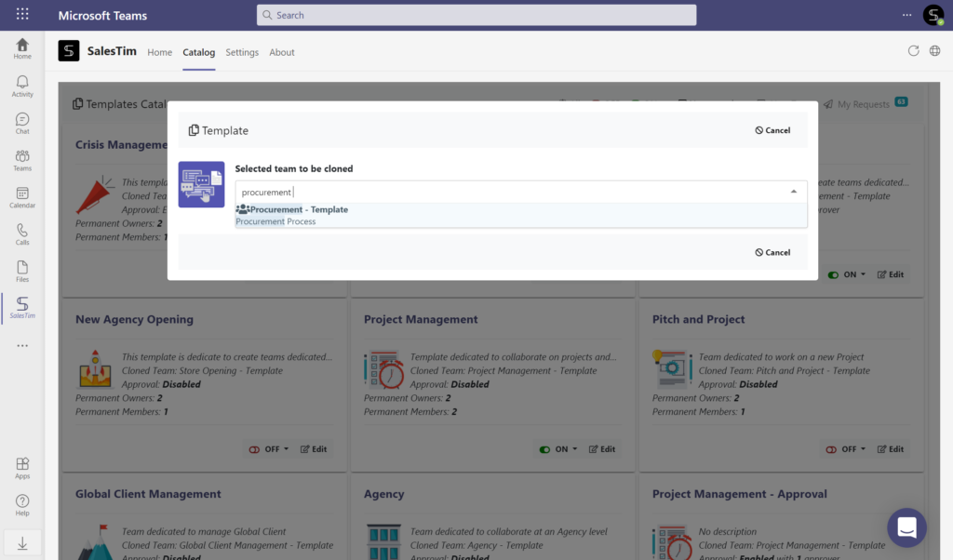Click the Pitch and Project gear icon

(672, 368)
